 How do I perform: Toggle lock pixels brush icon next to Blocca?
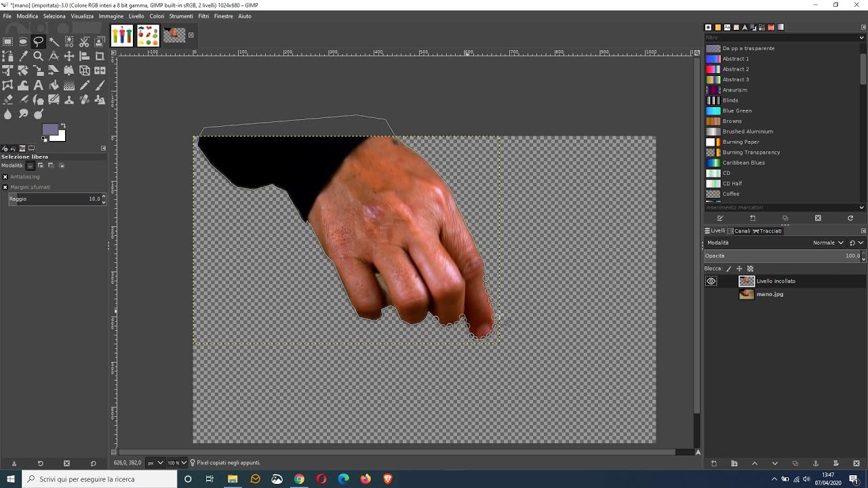point(730,269)
